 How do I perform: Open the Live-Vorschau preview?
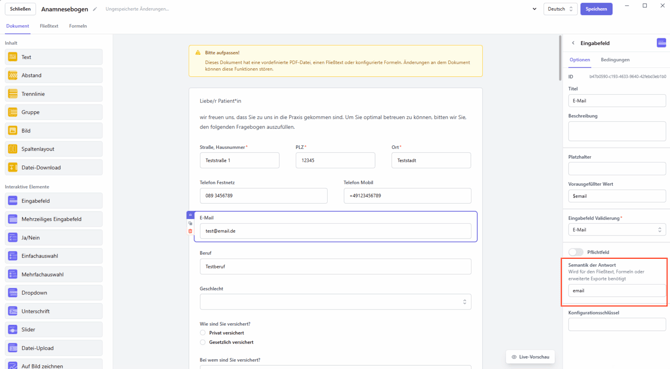(530, 357)
